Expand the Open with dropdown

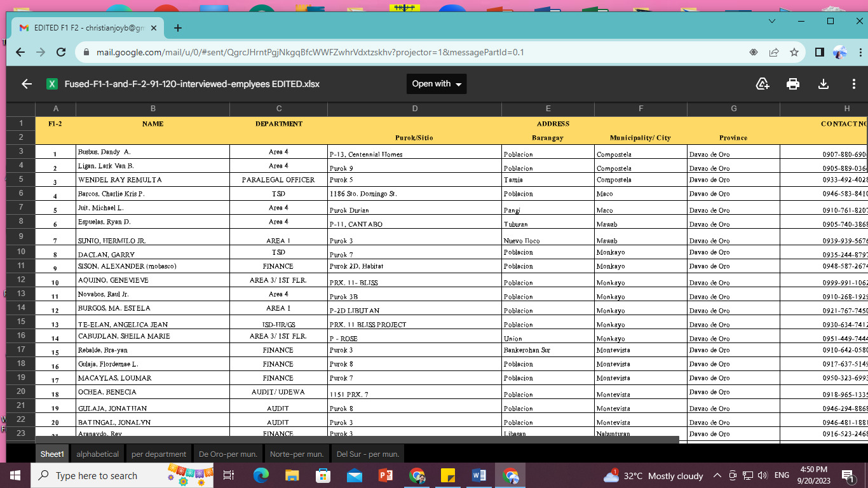pyautogui.click(x=437, y=84)
